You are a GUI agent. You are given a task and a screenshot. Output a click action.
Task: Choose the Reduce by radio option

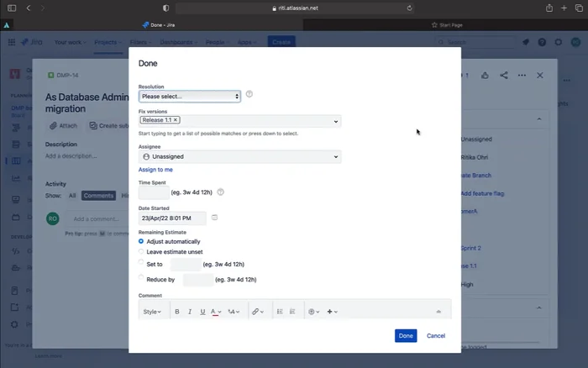coord(141,279)
